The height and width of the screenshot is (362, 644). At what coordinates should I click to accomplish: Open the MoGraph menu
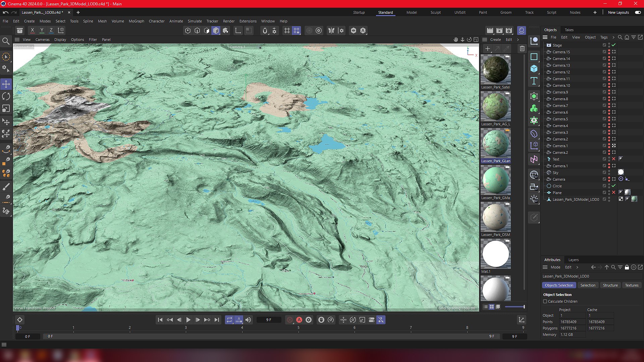tap(136, 21)
